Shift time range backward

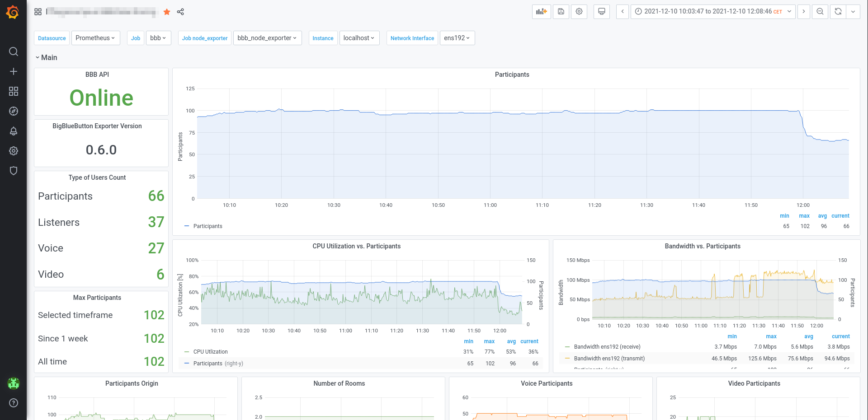(623, 12)
